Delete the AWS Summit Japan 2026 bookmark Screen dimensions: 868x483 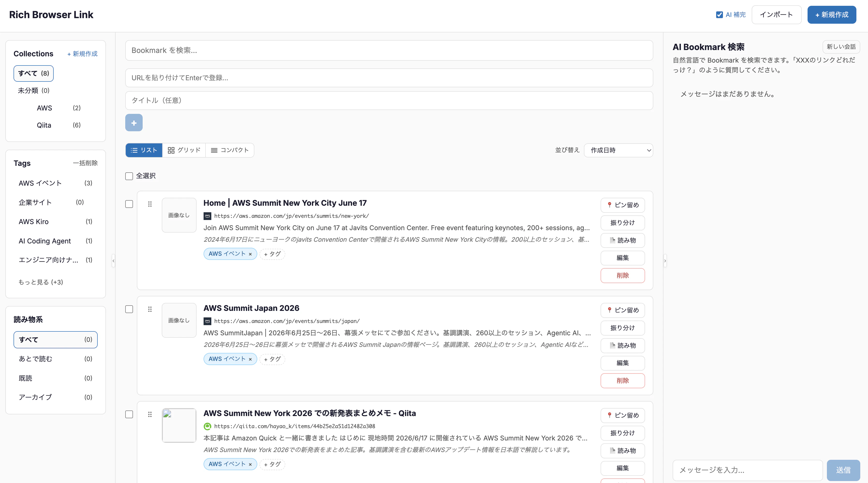[x=623, y=381]
